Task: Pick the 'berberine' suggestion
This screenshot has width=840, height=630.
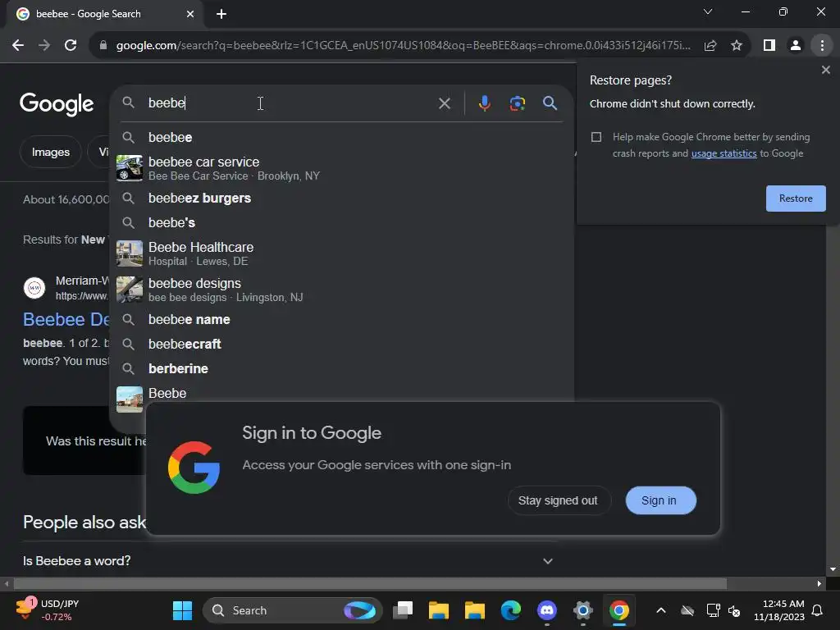Action: 342,368
